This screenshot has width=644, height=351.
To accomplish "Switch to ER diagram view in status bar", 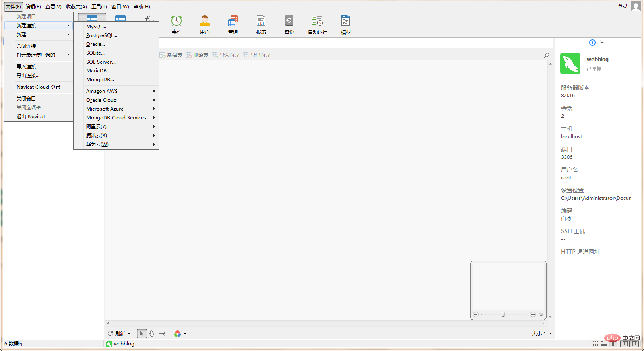I will tap(613, 344).
